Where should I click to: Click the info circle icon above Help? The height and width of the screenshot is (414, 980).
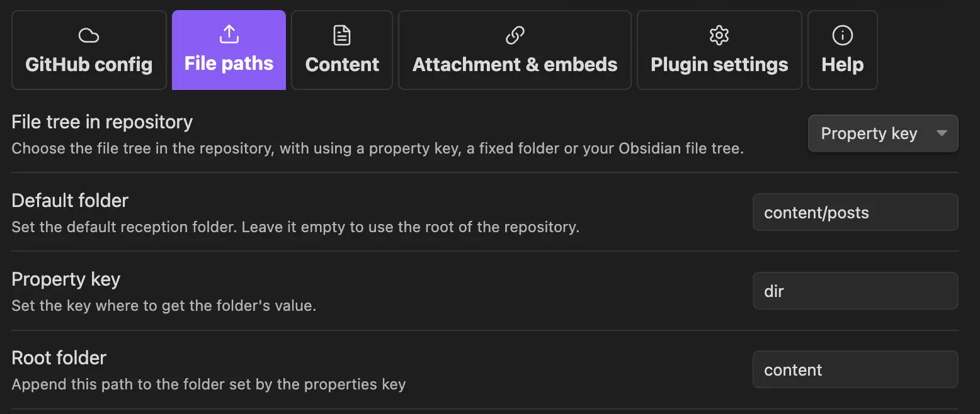point(842,36)
